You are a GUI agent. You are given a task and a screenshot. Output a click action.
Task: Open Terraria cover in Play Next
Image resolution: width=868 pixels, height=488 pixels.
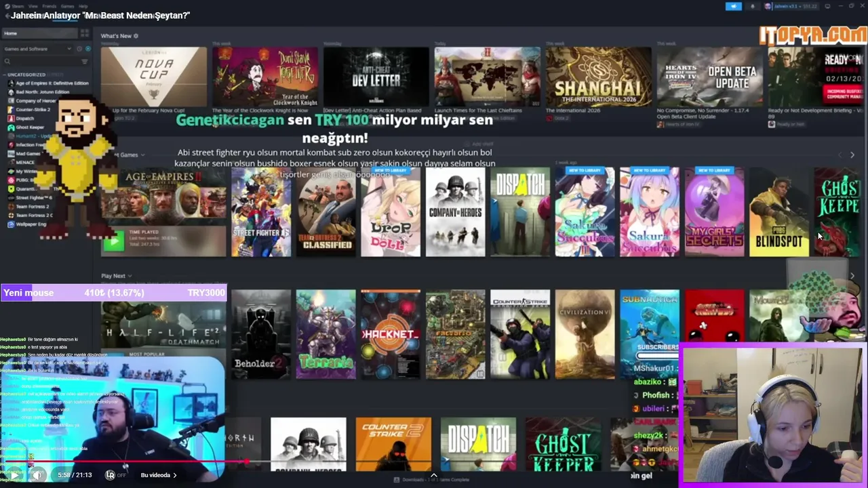tap(325, 334)
